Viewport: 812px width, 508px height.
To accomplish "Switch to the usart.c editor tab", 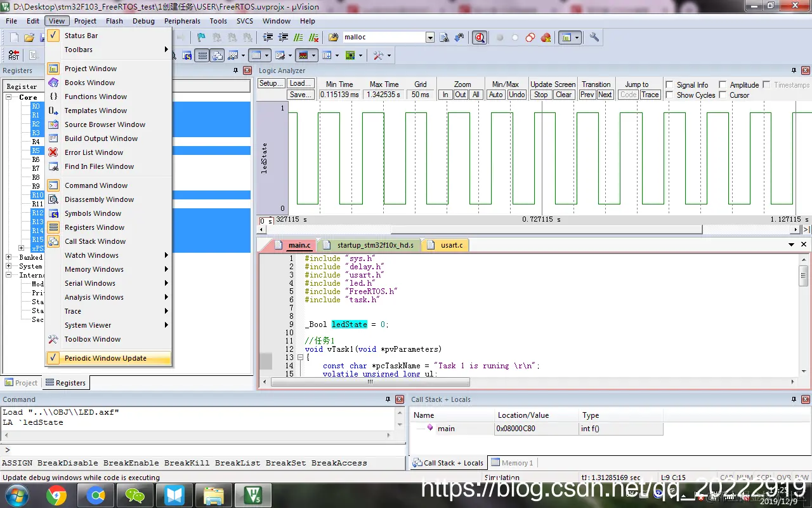I will click(445, 245).
